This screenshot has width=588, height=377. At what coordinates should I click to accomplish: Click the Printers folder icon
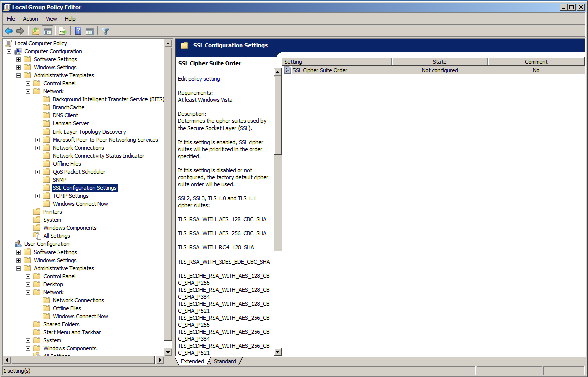[37, 212]
